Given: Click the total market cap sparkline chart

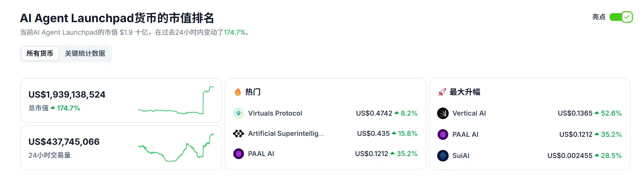Looking at the screenshot, I should (x=176, y=100).
